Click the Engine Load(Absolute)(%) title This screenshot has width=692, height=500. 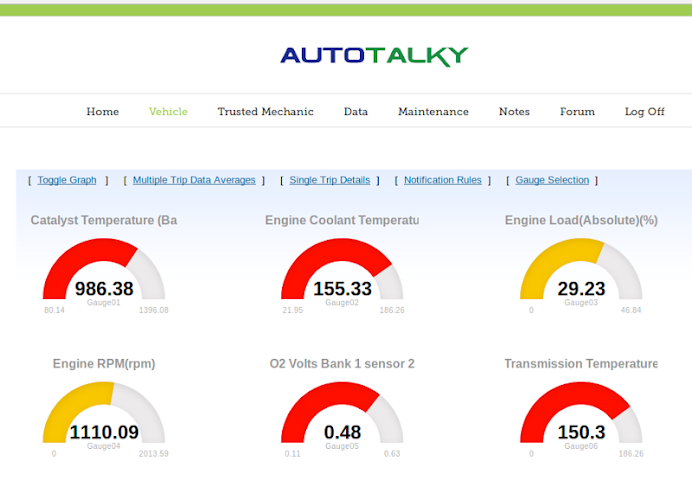pyautogui.click(x=581, y=220)
